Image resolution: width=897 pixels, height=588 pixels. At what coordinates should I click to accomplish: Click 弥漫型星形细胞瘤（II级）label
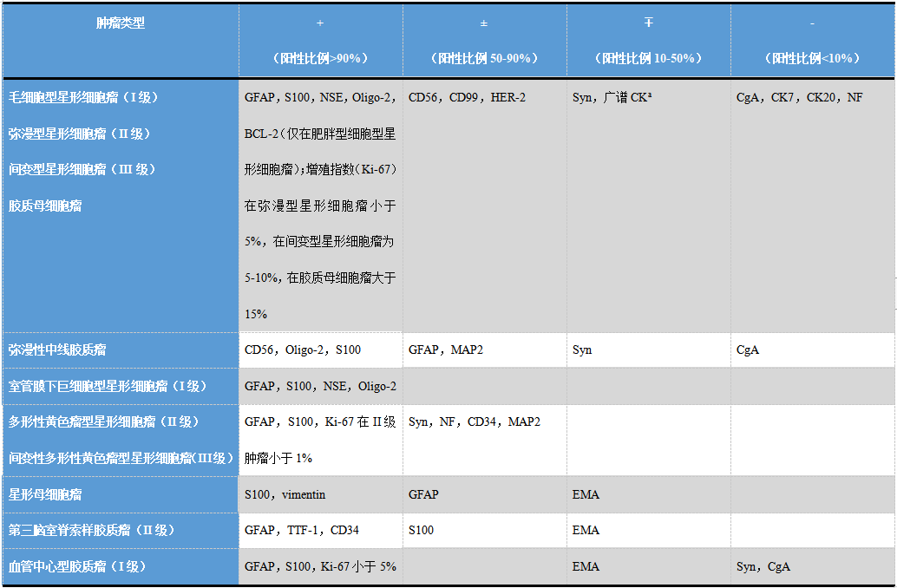(x=81, y=134)
